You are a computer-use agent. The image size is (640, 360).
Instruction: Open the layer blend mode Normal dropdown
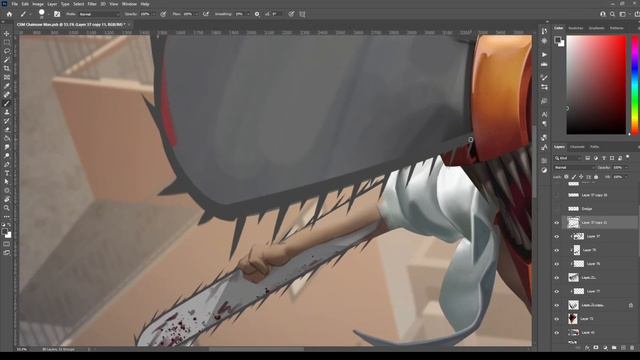(x=574, y=167)
